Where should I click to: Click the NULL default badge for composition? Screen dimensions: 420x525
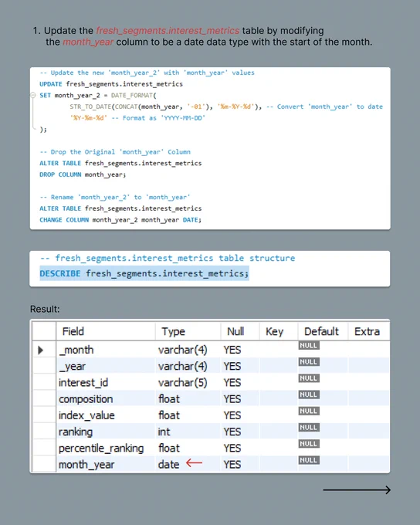(x=309, y=395)
